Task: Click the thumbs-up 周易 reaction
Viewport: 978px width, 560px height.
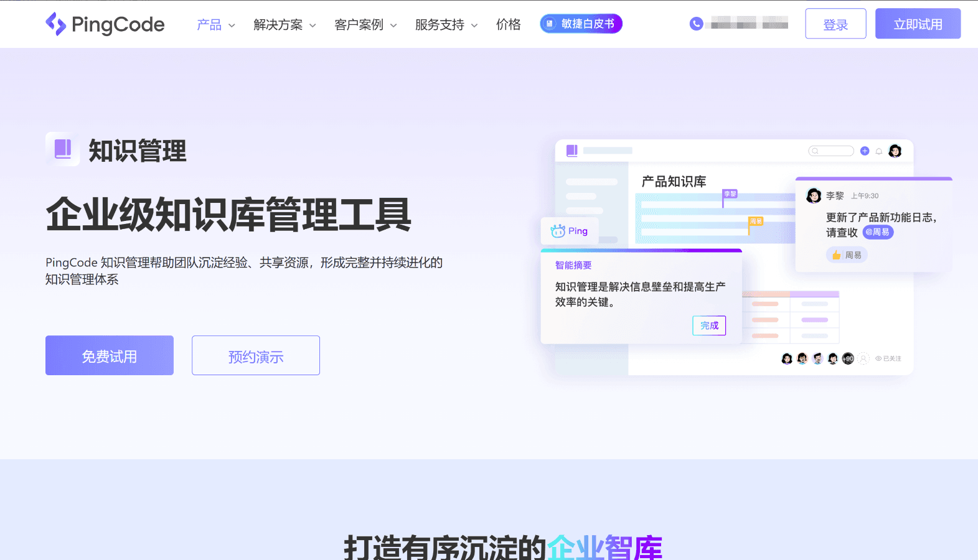Action: click(x=847, y=255)
